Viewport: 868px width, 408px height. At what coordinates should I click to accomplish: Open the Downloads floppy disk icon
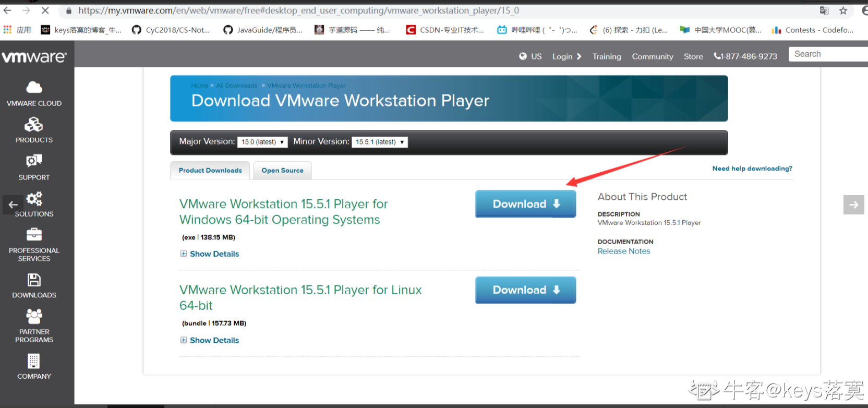coord(34,280)
